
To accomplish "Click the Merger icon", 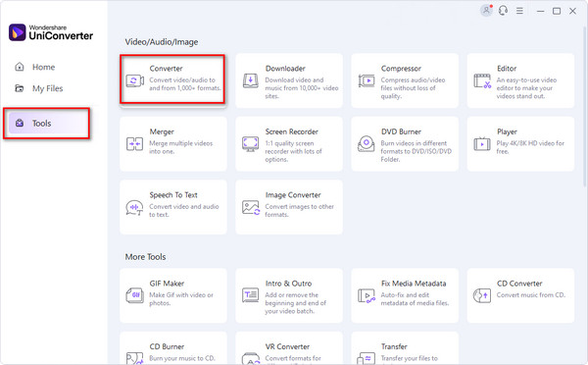I will (x=134, y=144).
